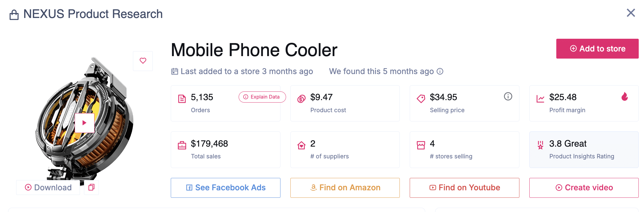Open the Explain Data tooltip
This screenshot has height=212, width=644.
point(262,97)
